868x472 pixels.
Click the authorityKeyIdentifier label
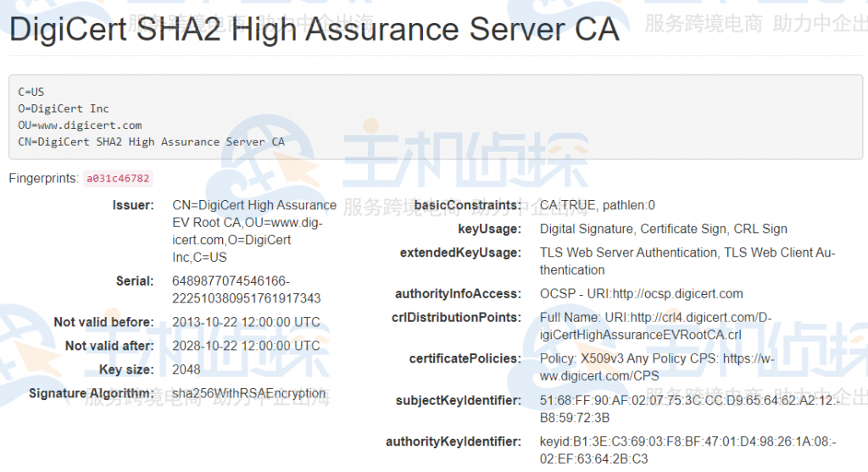(454, 441)
